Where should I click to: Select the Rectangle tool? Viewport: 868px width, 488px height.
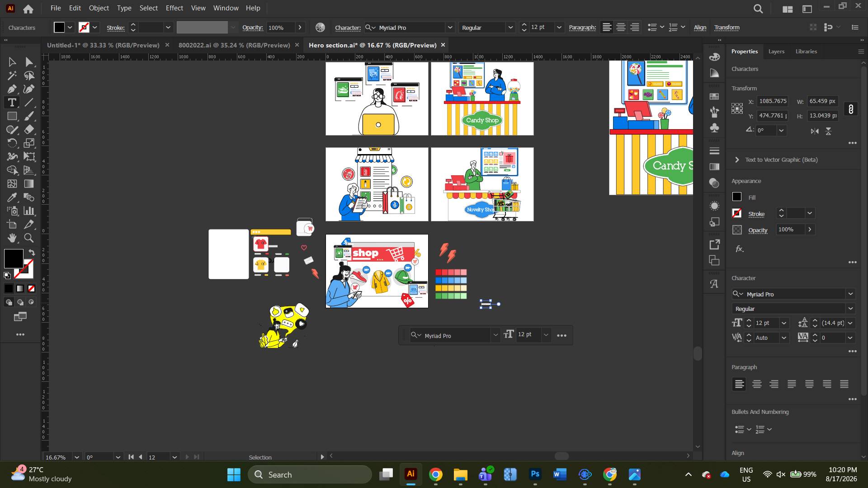[x=12, y=116]
